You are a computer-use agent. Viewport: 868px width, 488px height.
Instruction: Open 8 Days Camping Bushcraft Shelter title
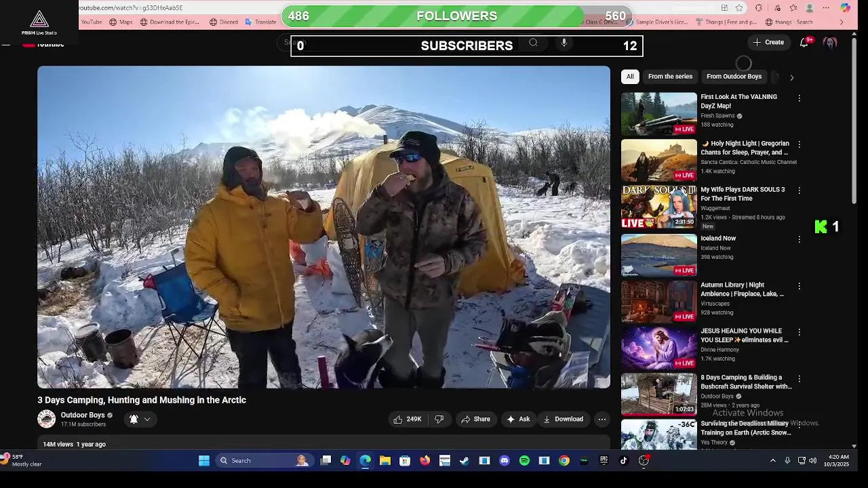(746, 382)
